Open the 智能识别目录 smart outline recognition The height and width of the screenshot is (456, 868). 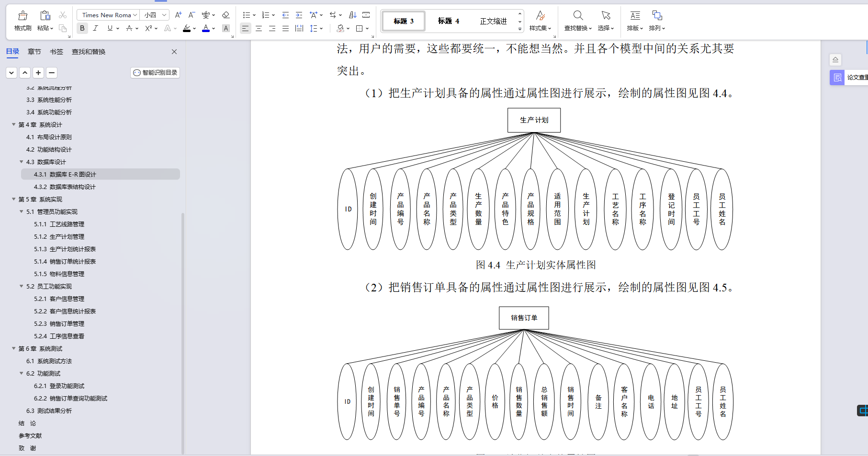(x=155, y=72)
